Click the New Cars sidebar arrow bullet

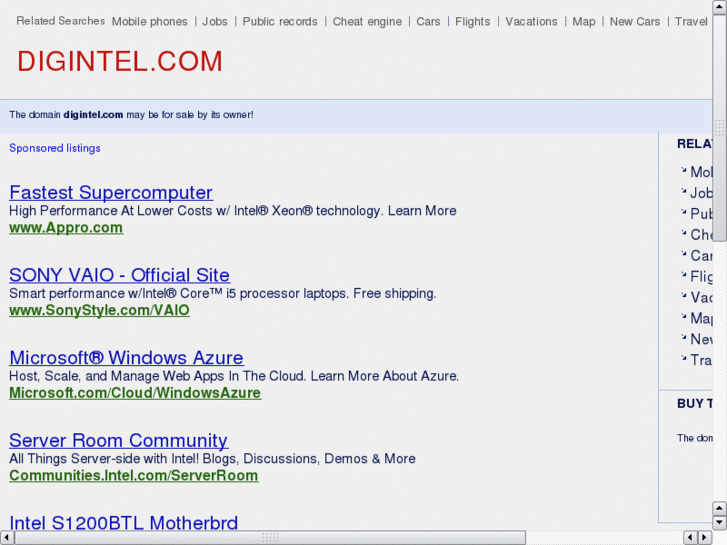click(x=683, y=337)
